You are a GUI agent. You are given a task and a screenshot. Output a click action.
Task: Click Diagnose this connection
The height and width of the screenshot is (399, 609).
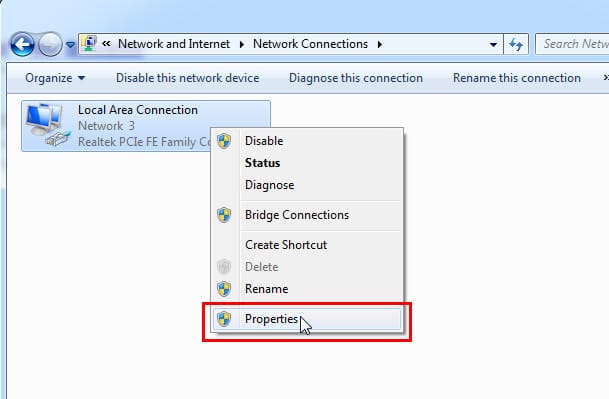click(355, 78)
